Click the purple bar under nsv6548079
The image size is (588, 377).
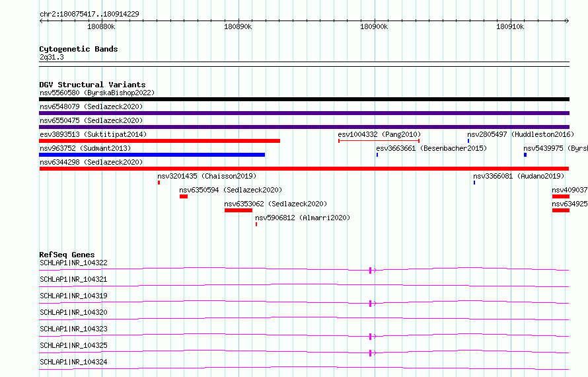304,113
